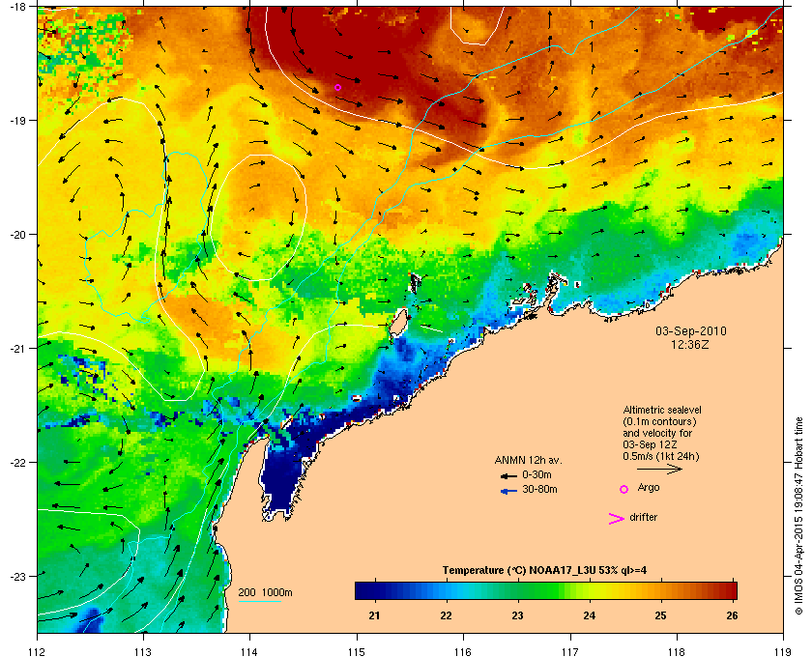
Task: Click the date label 03-Sep-2010
Action: (x=691, y=330)
